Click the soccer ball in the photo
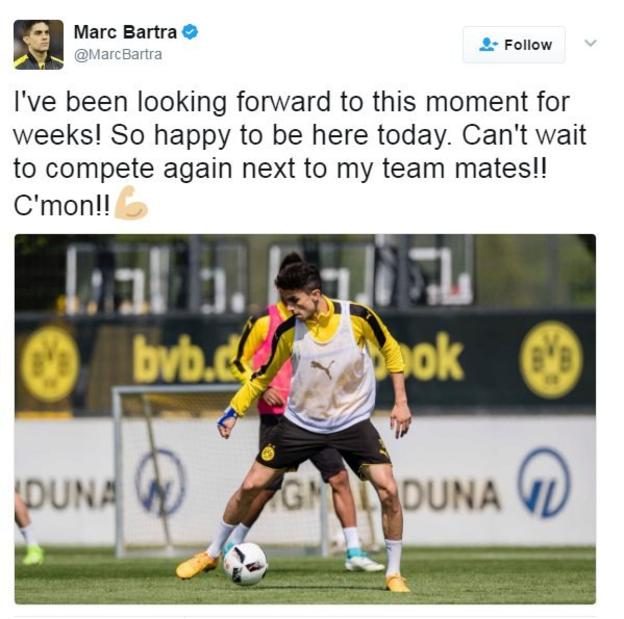The height and width of the screenshot is (619, 624). tap(245, 564)
